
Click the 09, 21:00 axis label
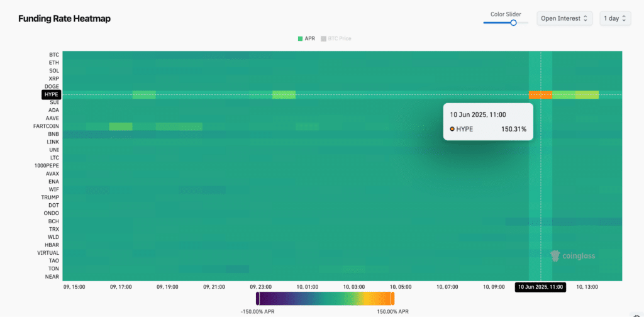pos(214,287)
